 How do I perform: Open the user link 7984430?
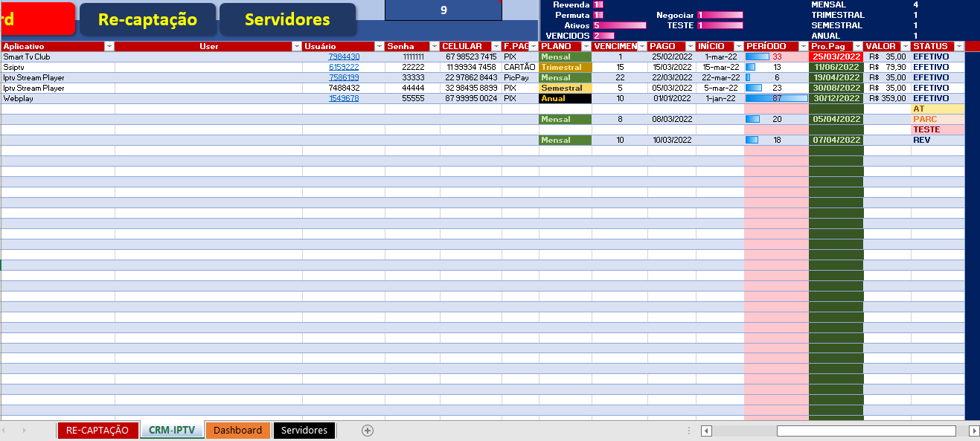(x=344, y=57)
